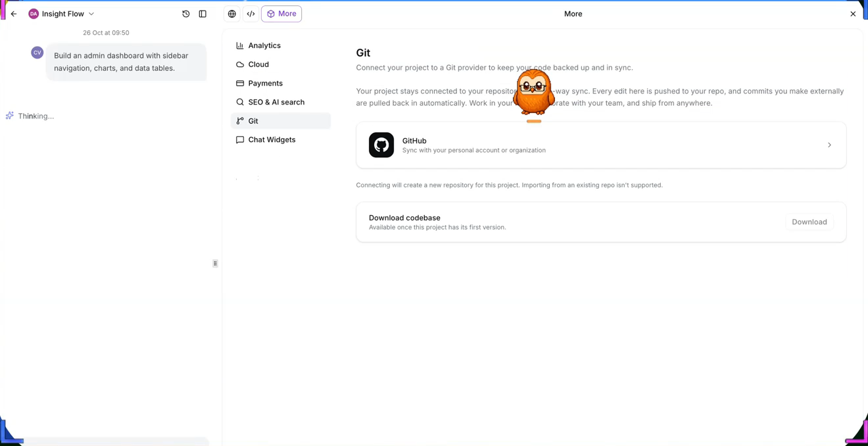Click the DA project avatar badge
This screenshot has width=868, height=446.
[34, 14]
